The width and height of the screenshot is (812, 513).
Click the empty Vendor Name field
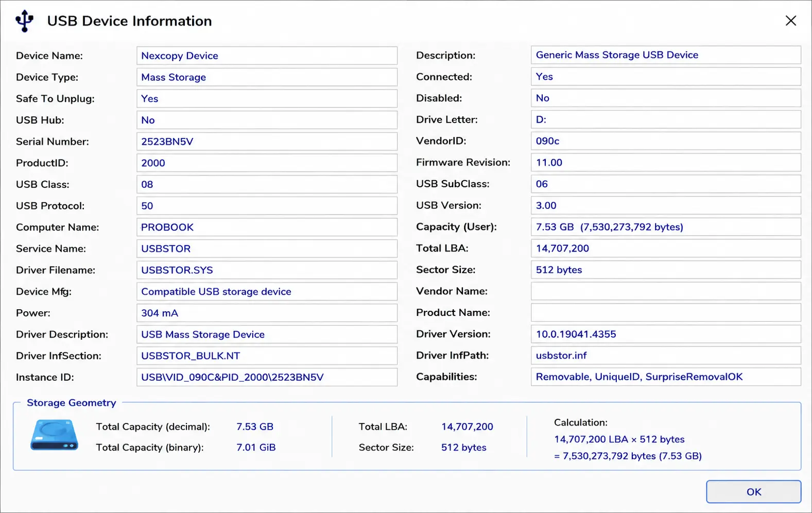tap(666, 291)
